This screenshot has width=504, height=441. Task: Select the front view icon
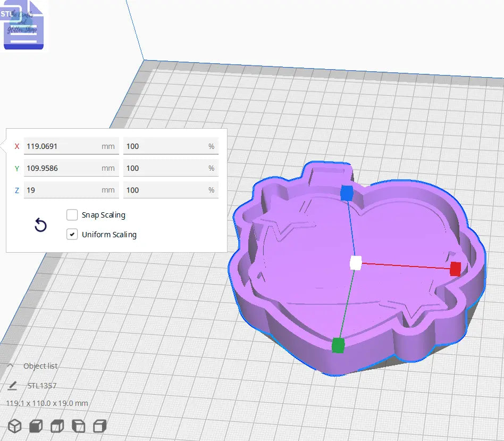[35, 426]
